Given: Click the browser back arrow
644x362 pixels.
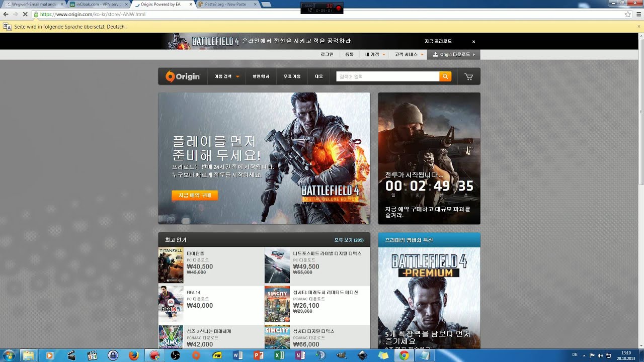Looking at the screenshot, I should (x=6, y=15).
